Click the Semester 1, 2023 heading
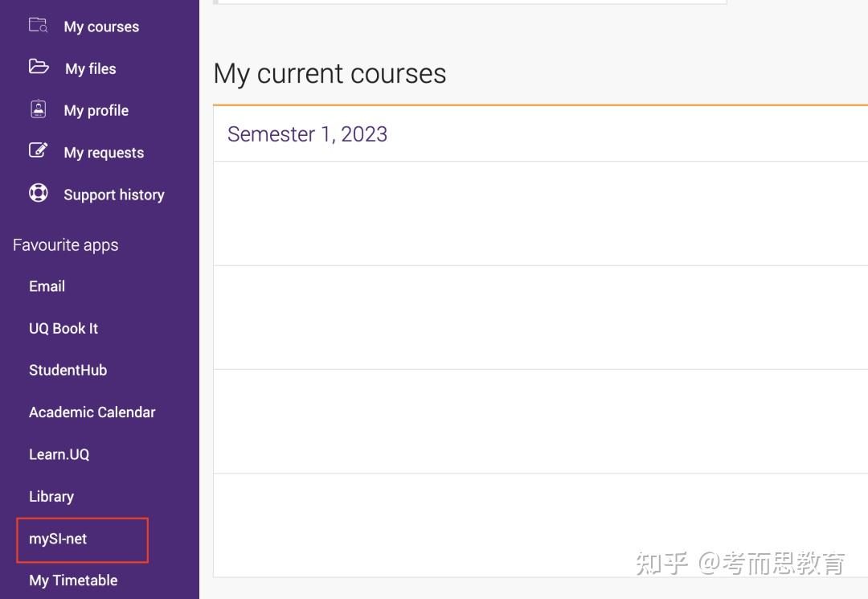The width and height of the screenshot is (868, 599). [307, 134]
